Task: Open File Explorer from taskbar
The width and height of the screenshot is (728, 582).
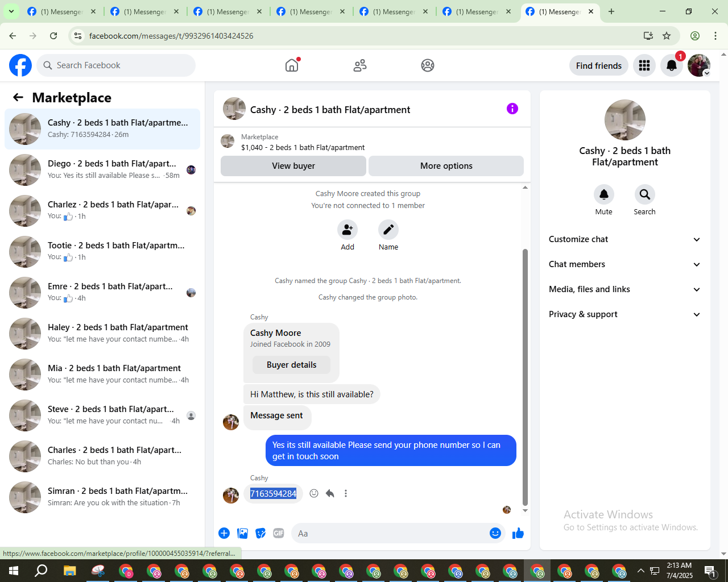Action: [x=69, y=571]
